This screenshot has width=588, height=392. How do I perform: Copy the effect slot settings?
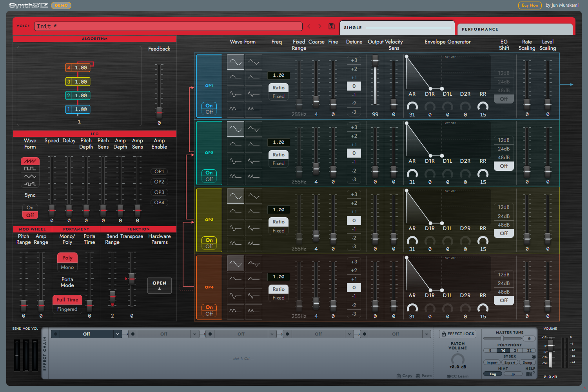405,376
